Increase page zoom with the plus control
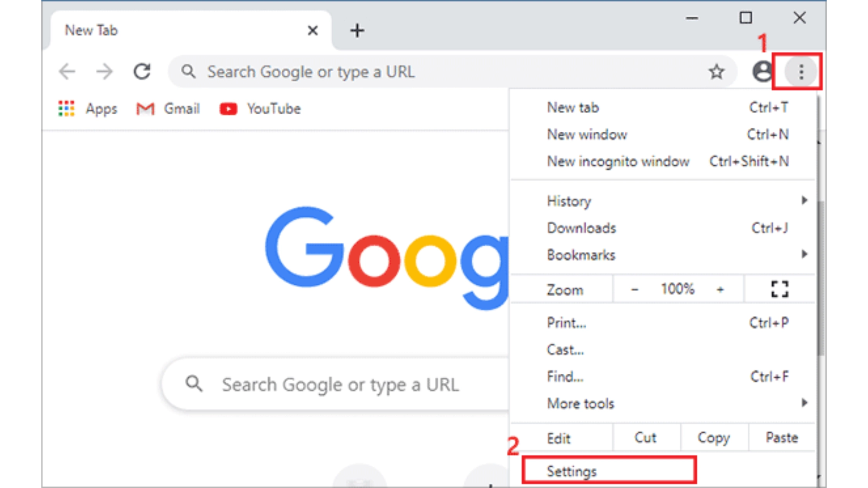This screenshot has height=488, width=868. click(x=720, y=289)
